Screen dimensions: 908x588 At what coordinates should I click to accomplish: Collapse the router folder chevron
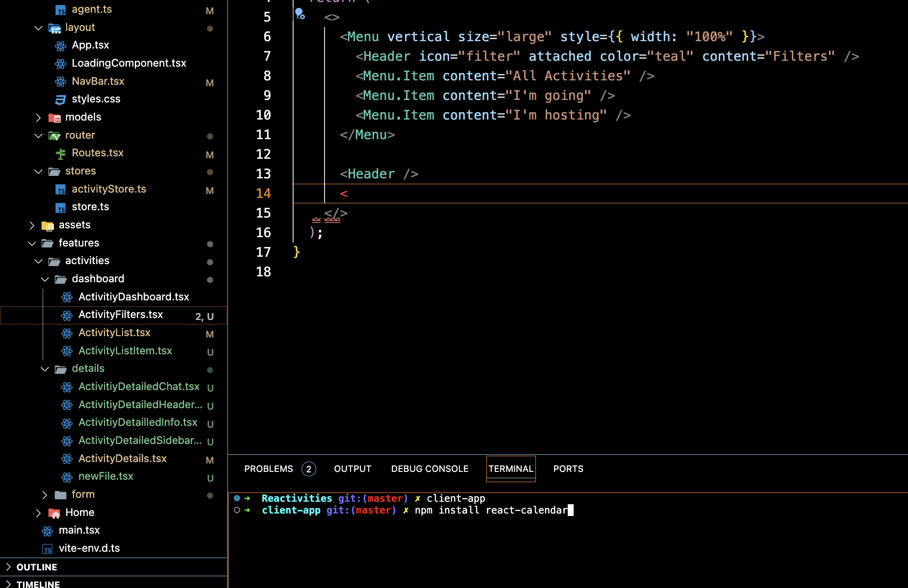[x=38, y=136]
